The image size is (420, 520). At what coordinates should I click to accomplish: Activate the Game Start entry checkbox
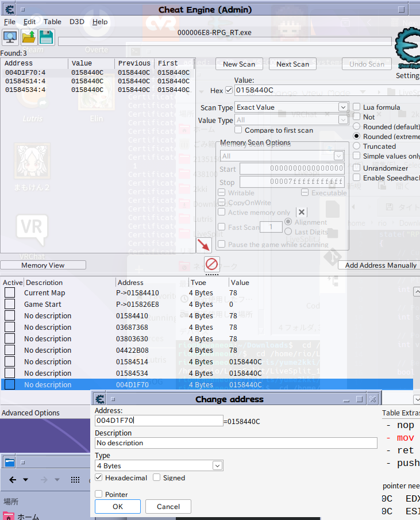[x=10, y=304]
